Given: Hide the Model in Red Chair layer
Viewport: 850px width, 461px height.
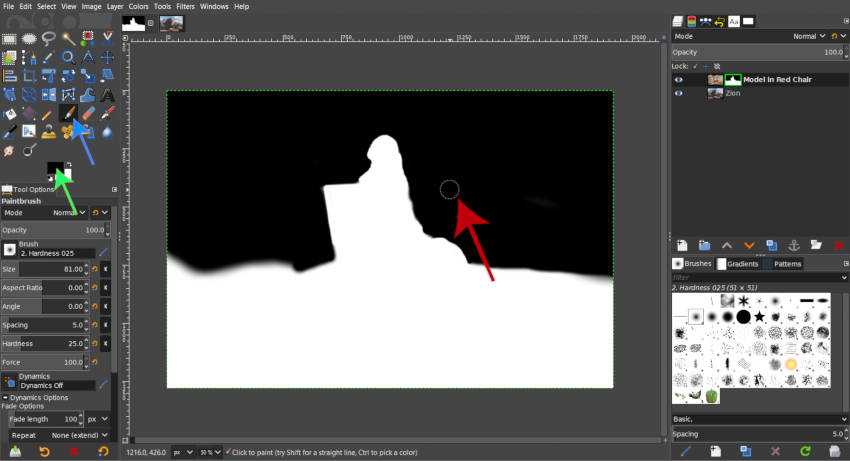Looking at the screenshot, I should click(679, 79).
